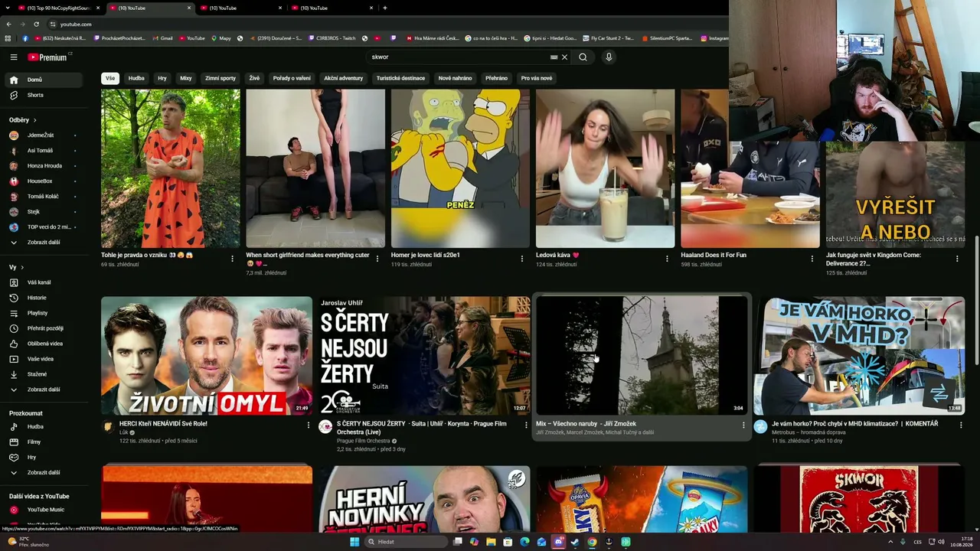Image resolution: width=980 pixels, height=551 pixels.
Task: Start voice search with the microphone
Action: [609, 57]
